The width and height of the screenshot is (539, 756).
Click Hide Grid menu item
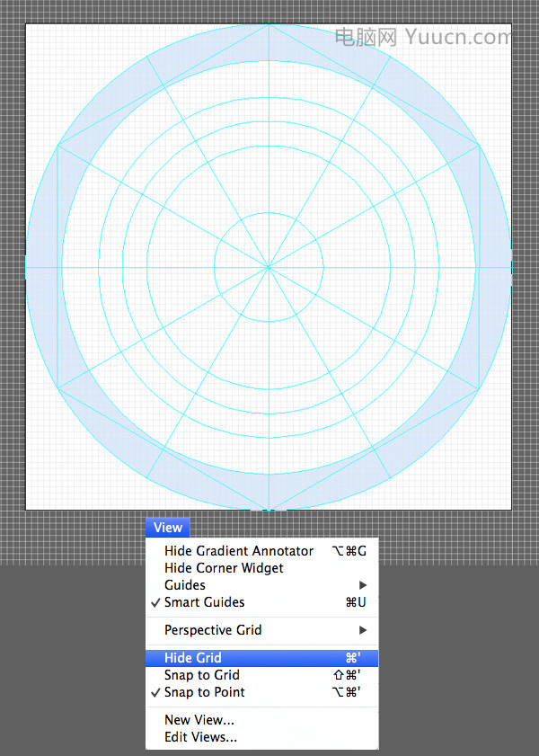coord(262,658)
